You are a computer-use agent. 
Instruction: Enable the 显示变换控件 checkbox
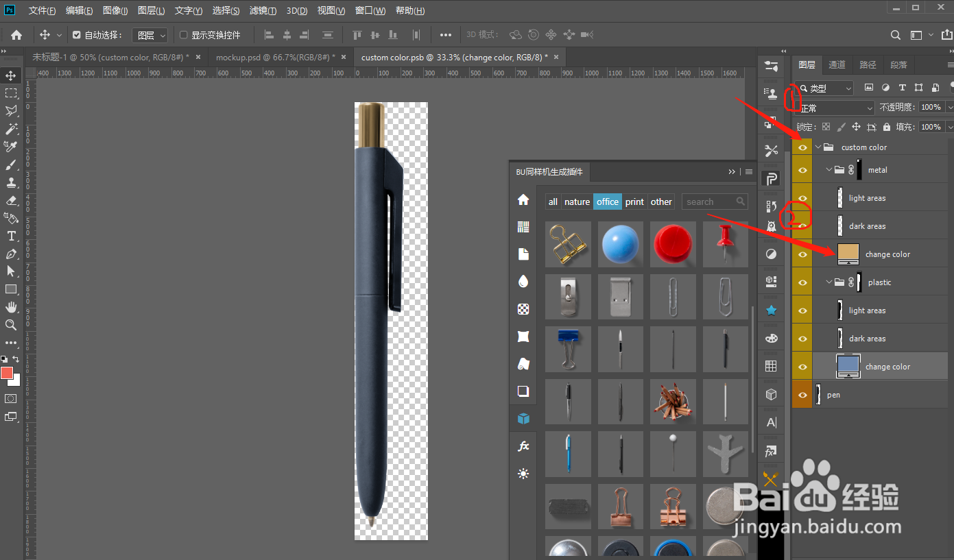click(x=183, y=35)
